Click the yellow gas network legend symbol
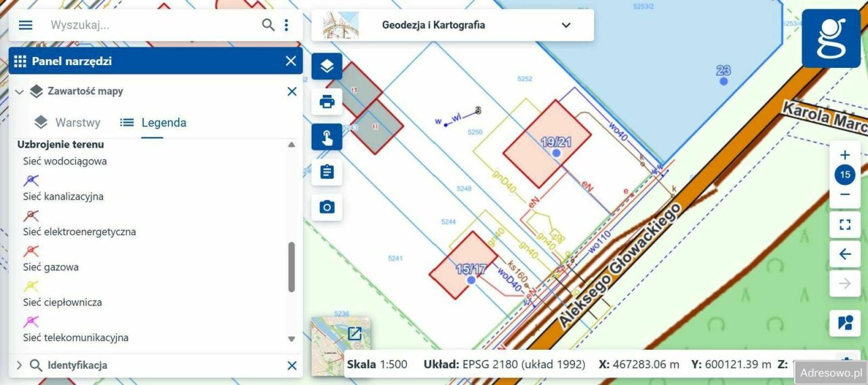868x385 pixels. tap(31, 286)
